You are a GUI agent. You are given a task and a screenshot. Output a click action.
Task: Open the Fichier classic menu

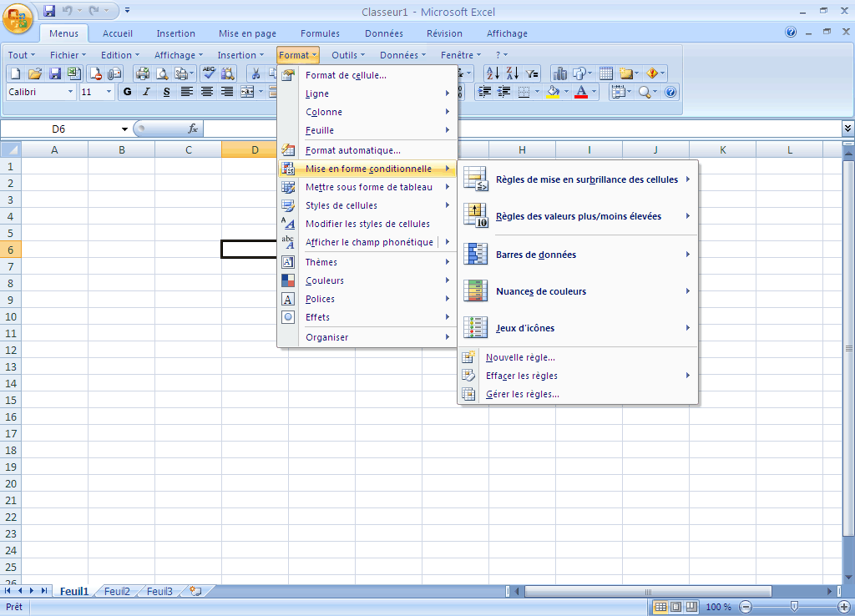(x=68, y=55)
